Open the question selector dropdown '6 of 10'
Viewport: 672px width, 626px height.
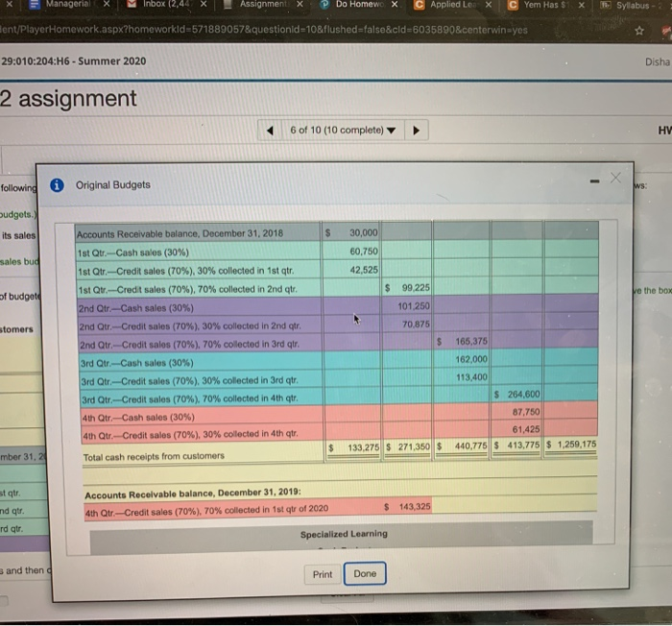point(343,130)
